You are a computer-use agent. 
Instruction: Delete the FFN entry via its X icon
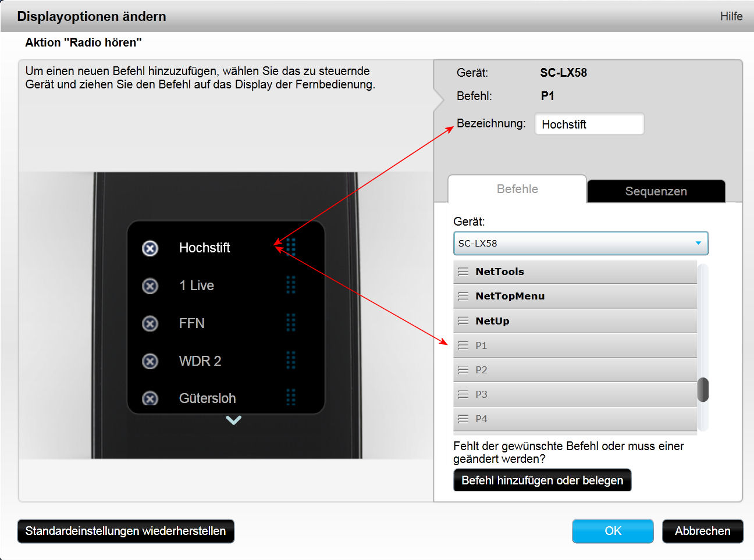[x=150, y=323]
